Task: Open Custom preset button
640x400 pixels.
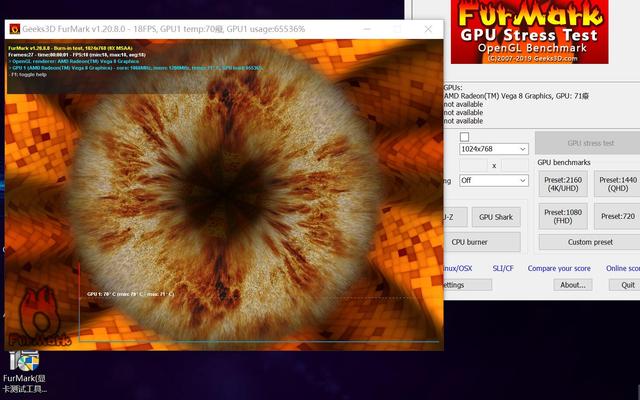Action: [x=590, y=242]
